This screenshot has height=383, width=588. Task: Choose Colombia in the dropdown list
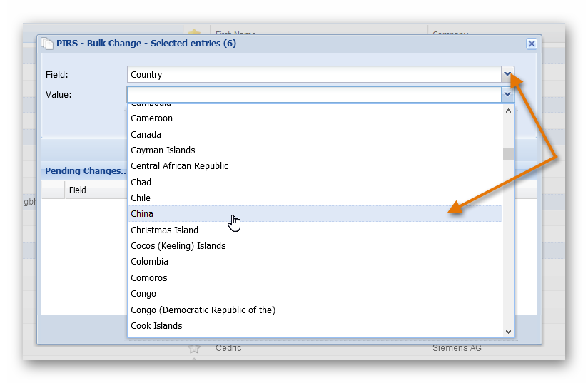pyautogui.click(x=149, y=262)
